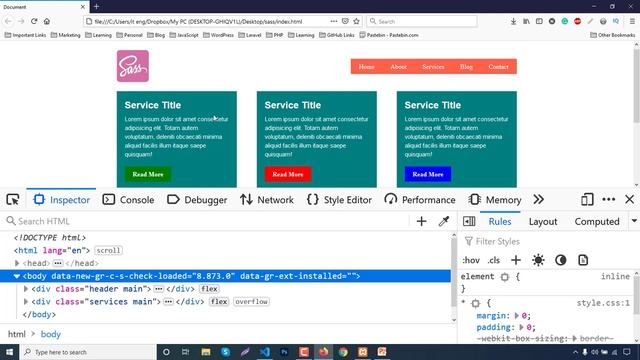Collapse the body element node

pyautogui.click(x=17, y=276)
